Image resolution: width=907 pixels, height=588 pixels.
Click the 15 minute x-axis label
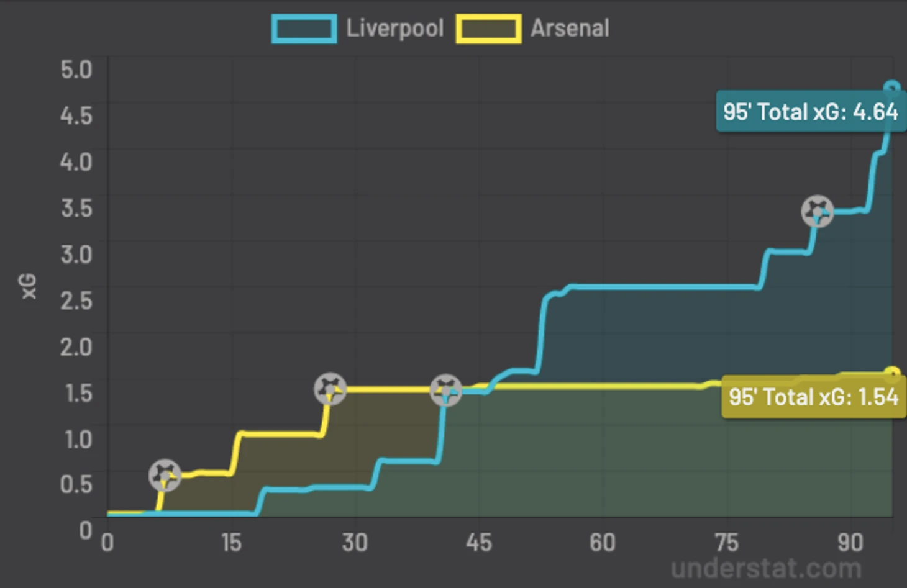230,543
